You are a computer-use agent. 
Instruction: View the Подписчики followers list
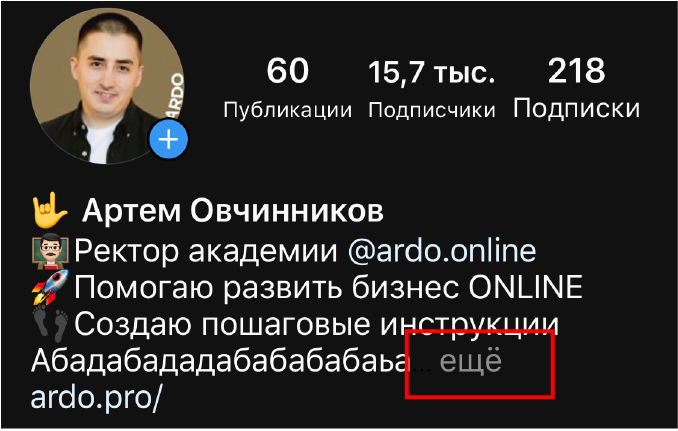point(432,110)
